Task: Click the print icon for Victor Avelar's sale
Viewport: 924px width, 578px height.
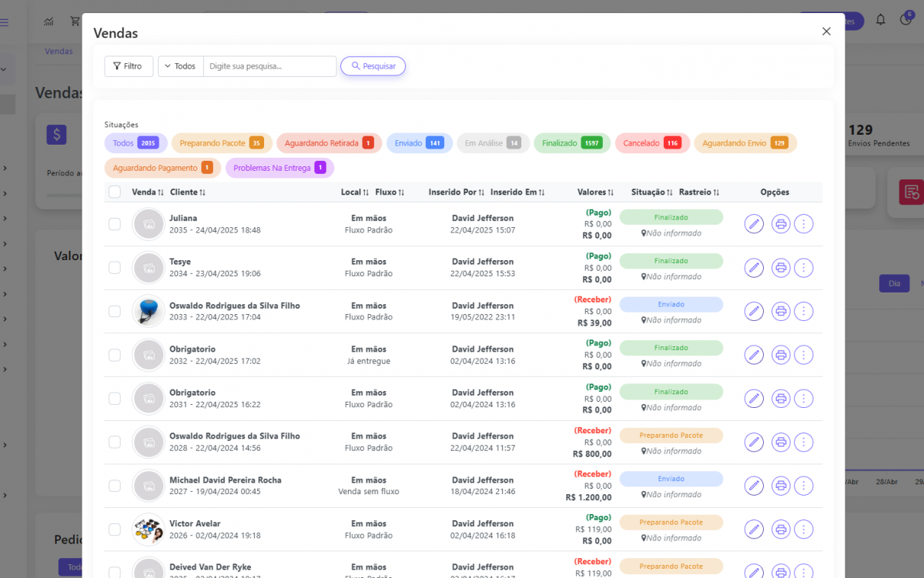Action: [781, 530]
